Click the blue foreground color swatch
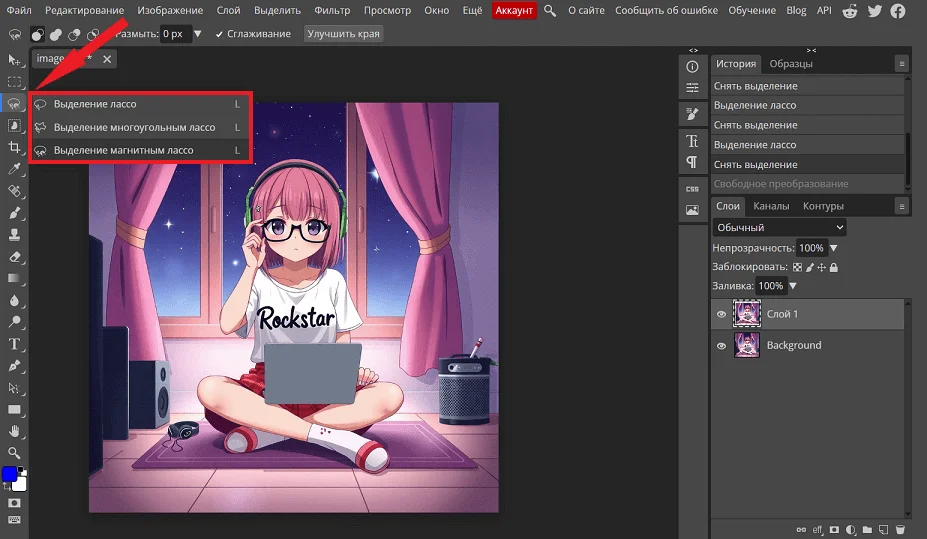The height and width of the screenshot is (539, 927). point(9,473)
